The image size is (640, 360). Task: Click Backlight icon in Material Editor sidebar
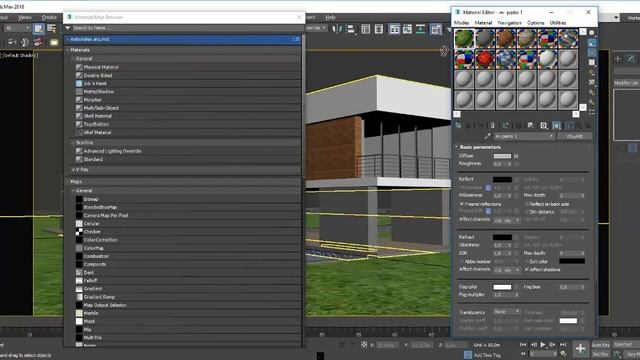(x=592, y=42)
